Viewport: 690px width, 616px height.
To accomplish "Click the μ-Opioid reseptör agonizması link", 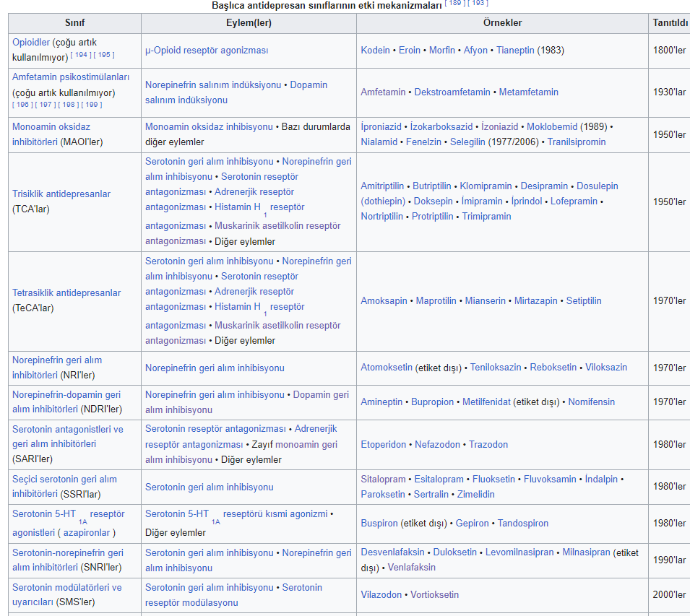I will pyautogui.click(x=207, y=50).
